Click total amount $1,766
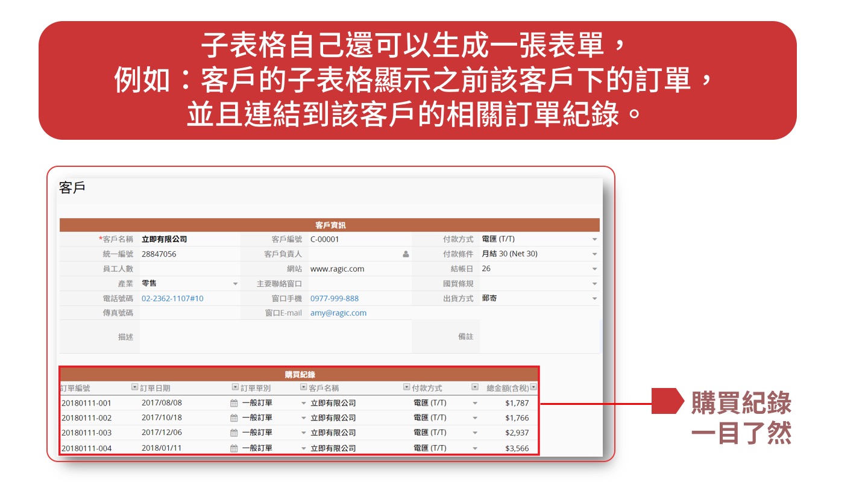868x488 pixels. (x=517, y=418)
